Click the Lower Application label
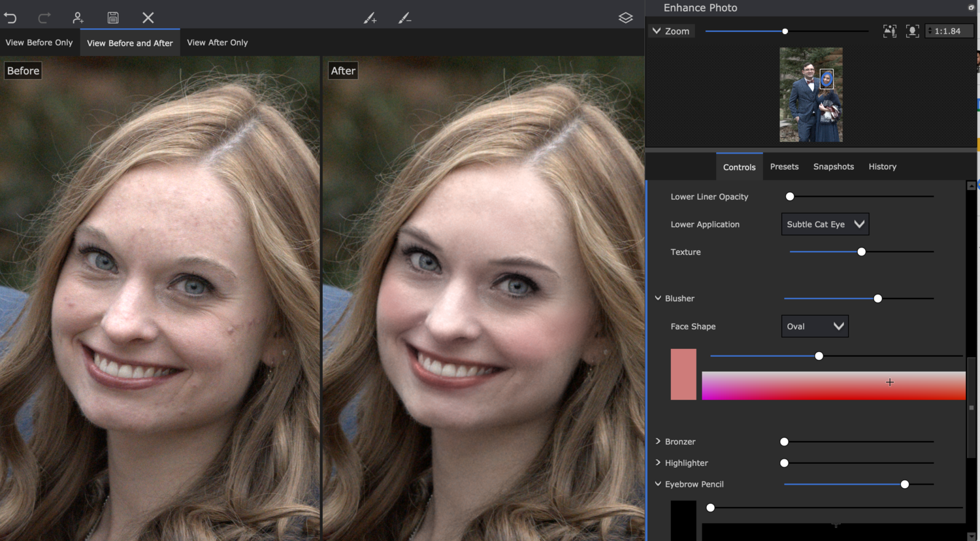This screenshot has height=541, width=980. click(x=705, y=224)
